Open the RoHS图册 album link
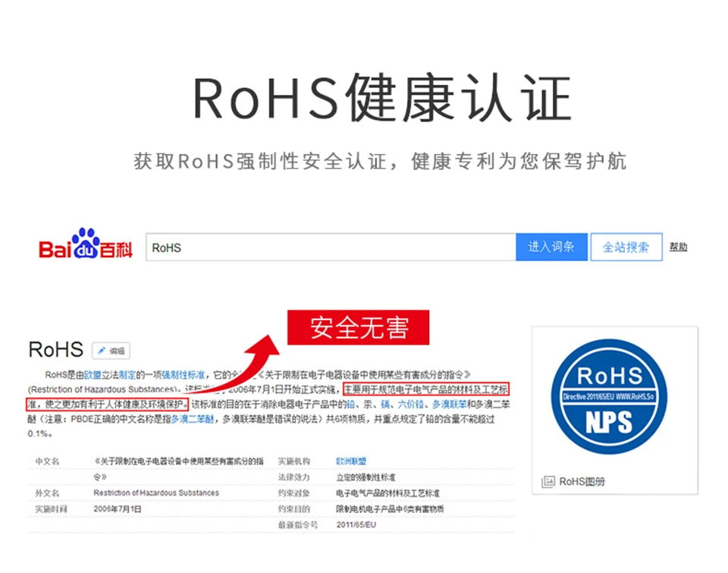This screenshot has width=728, height=573. click(x=582, y=481)
